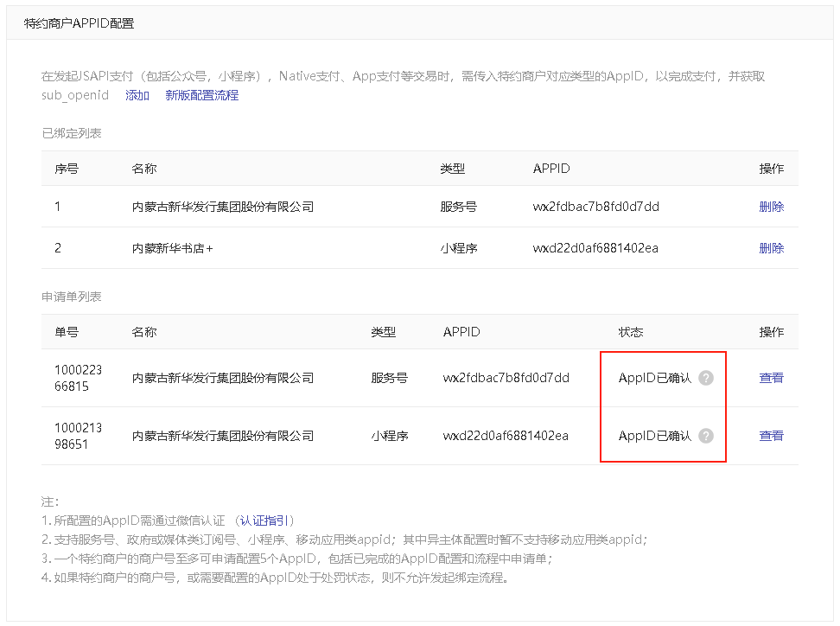Open the 新版配置流程 link
Image resolution: width=840 pixels, height=626 pixels.
click(201, 95)
